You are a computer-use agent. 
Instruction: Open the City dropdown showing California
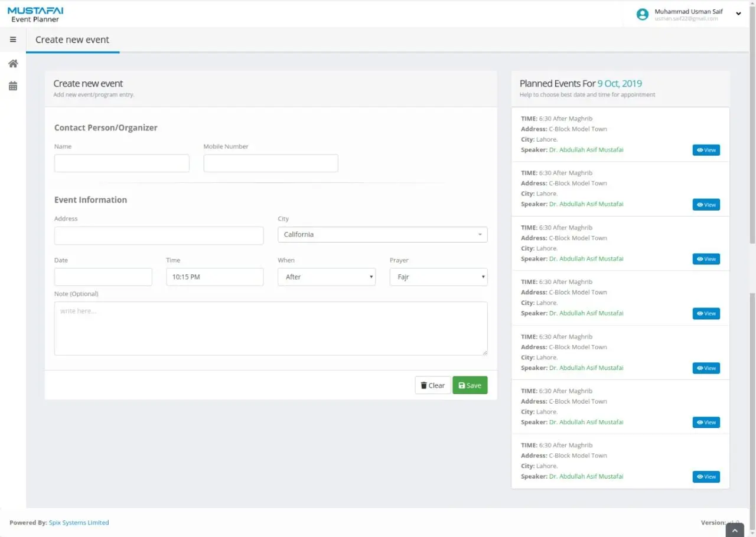point(382,235)
